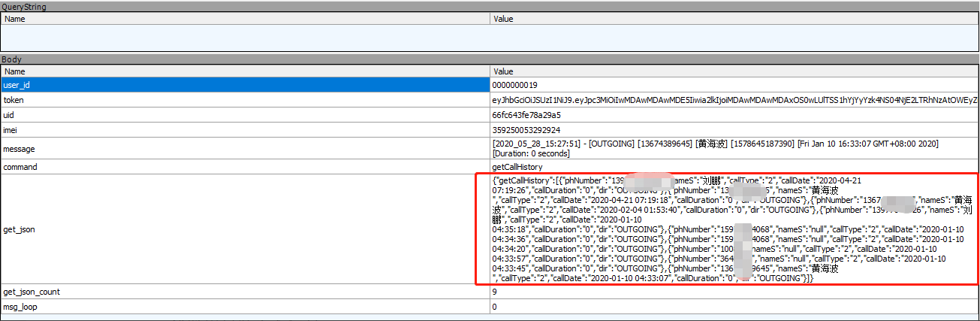Select the msg_loop name cell
This screenshot has height=321, width=980.
245,307
